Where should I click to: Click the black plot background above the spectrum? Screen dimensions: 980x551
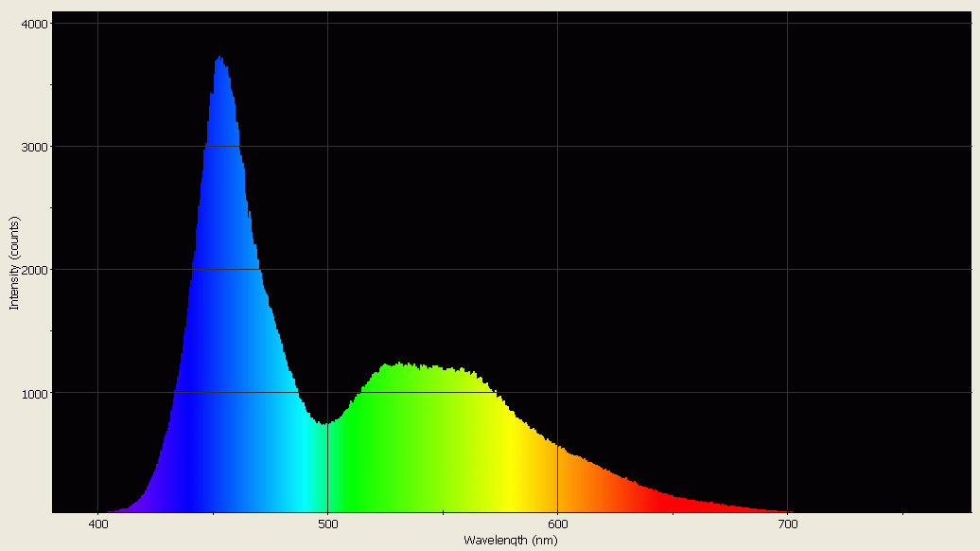[x=662, y=189]
